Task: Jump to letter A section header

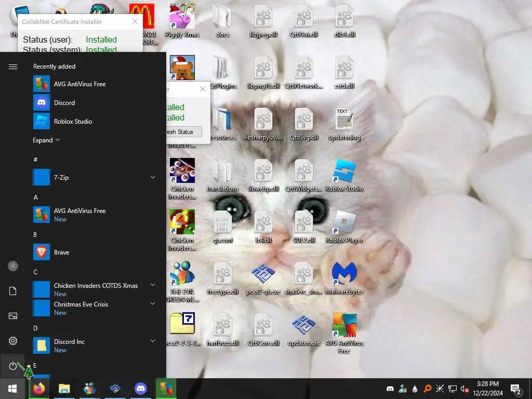Action: point(36,197)
